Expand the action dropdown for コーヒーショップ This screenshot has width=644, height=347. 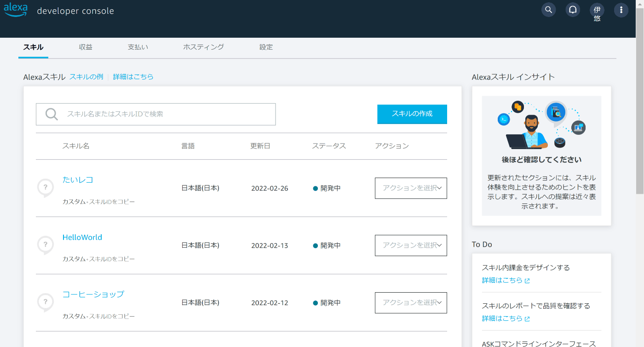click(411, 303)
